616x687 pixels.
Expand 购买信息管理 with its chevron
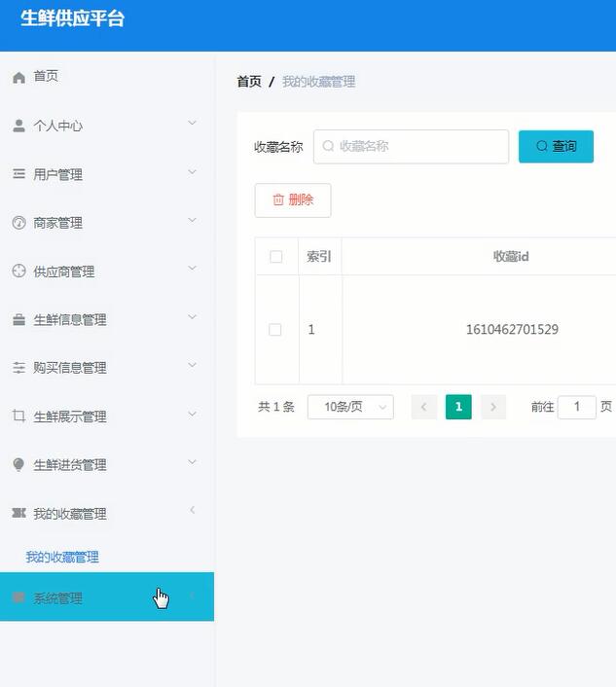coord(192,365)
